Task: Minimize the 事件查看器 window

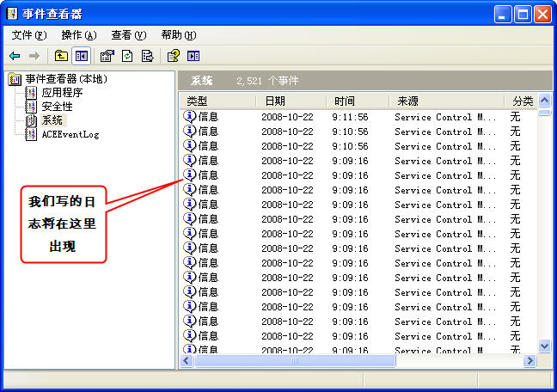Action: click(x=503, y=15)
